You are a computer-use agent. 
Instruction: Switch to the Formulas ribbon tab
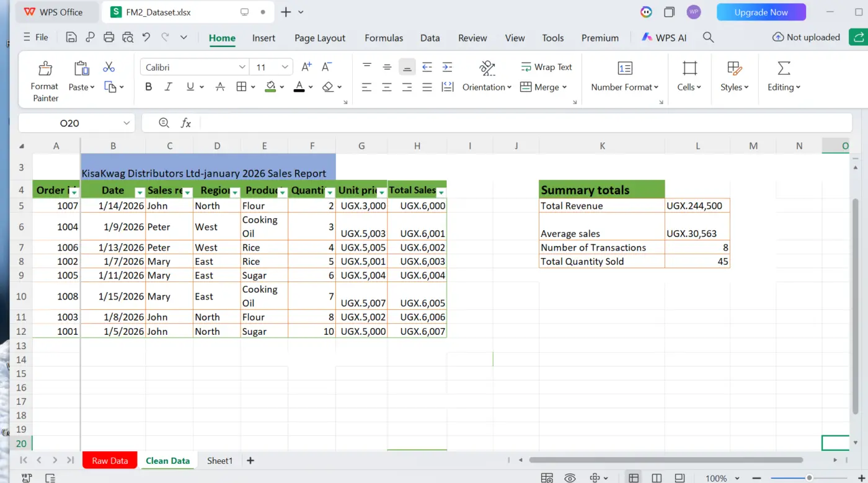(384, 38)
